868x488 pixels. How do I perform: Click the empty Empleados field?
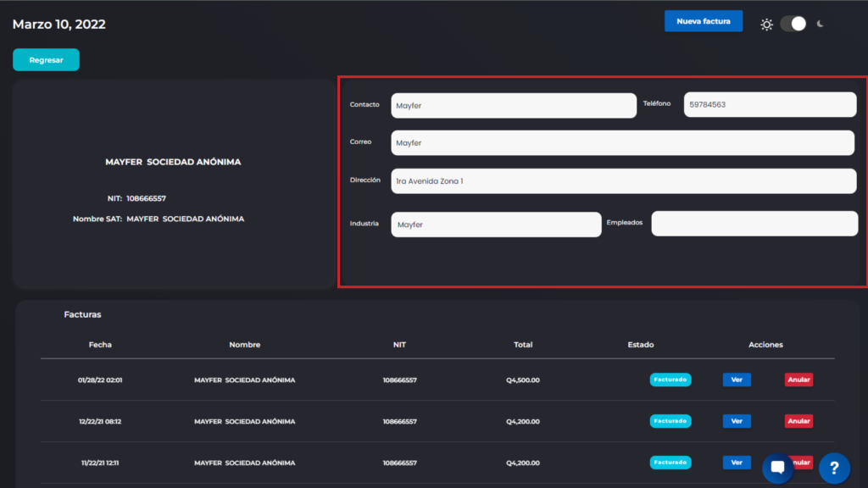tap(754, 224)
